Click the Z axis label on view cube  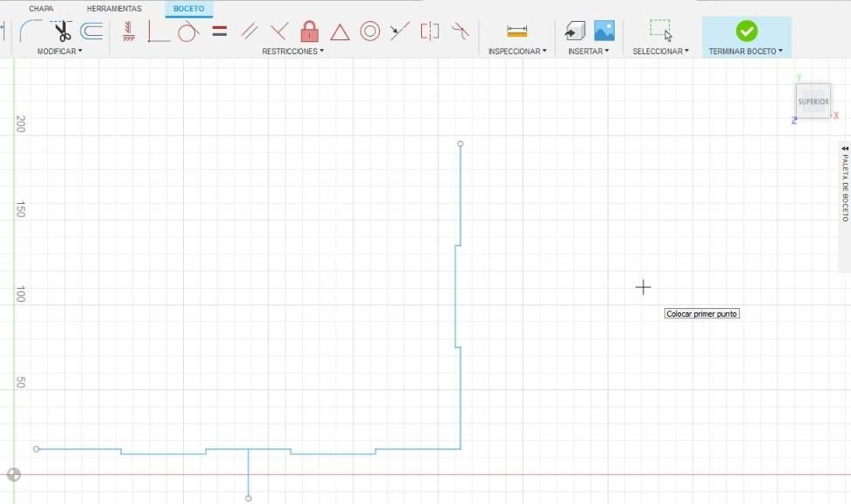coord(794,121)
